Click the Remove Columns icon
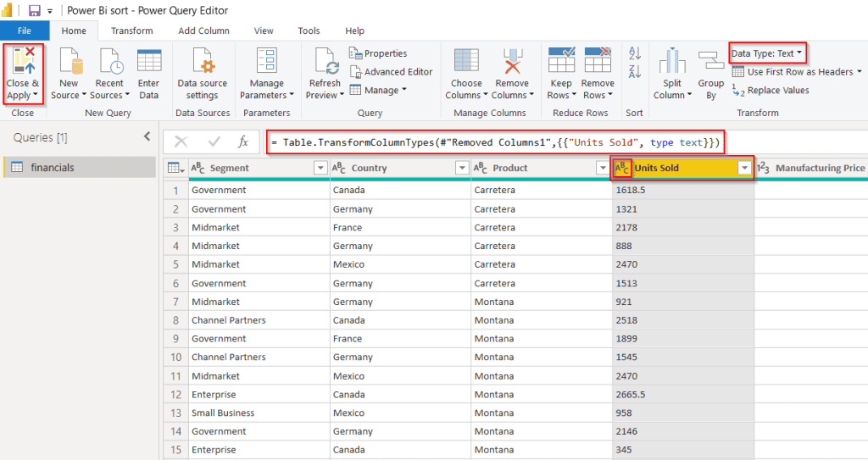The width and height of the screenshot is (868, 460). [513, 60]
